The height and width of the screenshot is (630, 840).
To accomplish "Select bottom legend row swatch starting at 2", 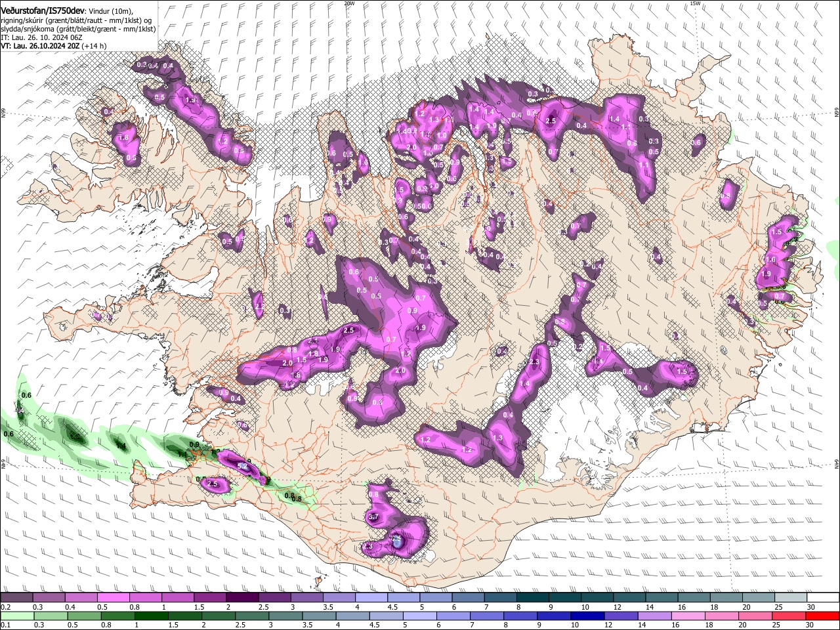I will 220,616.
